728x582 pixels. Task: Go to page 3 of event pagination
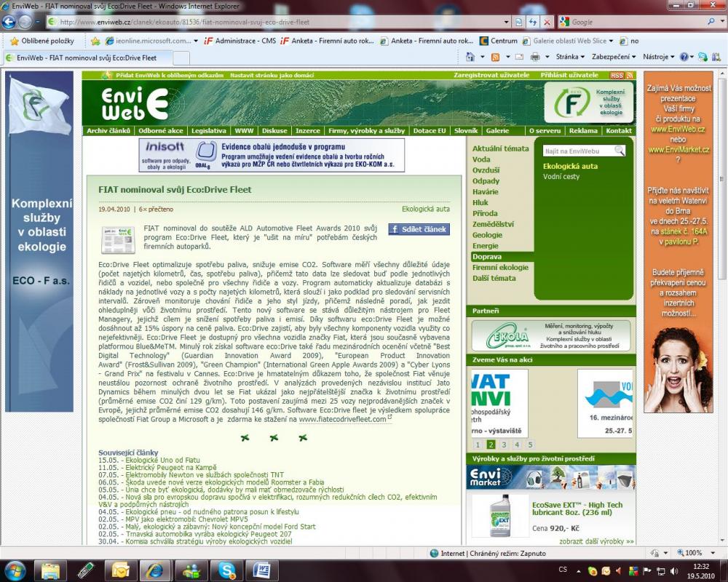504,445
